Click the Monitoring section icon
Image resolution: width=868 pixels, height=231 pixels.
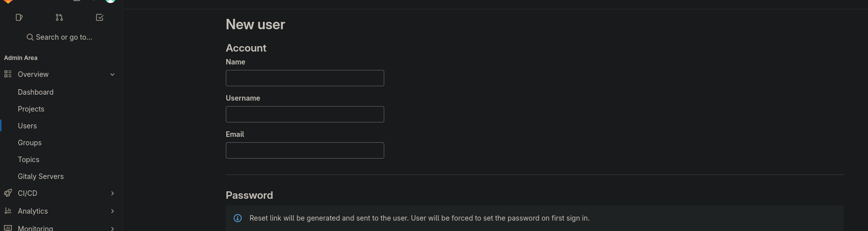point(8,228)
